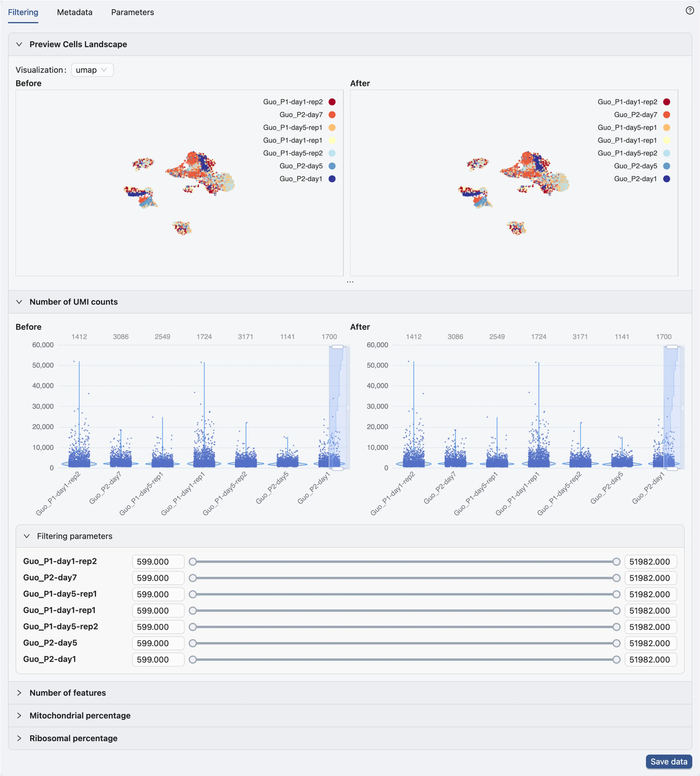Click top zoom handle on Before UMI chart
Image resolution: width=700 pixels, height=776 pixels.
tap(337, 347)
